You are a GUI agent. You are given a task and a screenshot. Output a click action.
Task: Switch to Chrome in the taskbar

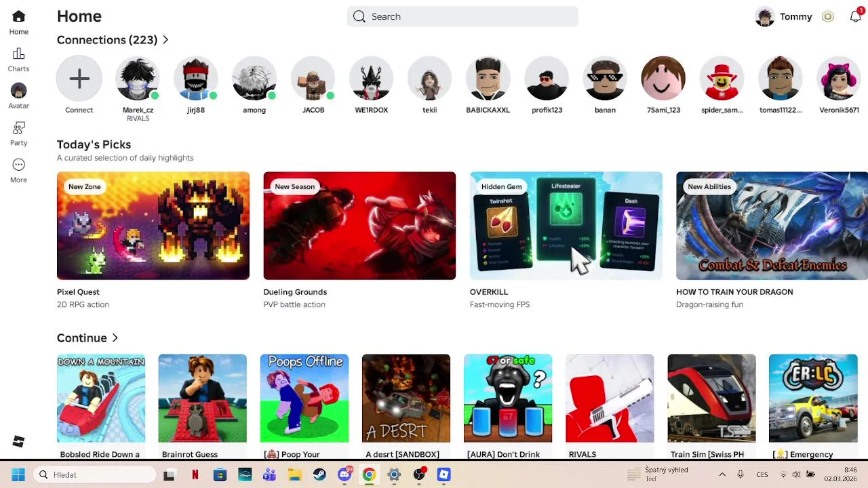point(369,474)
